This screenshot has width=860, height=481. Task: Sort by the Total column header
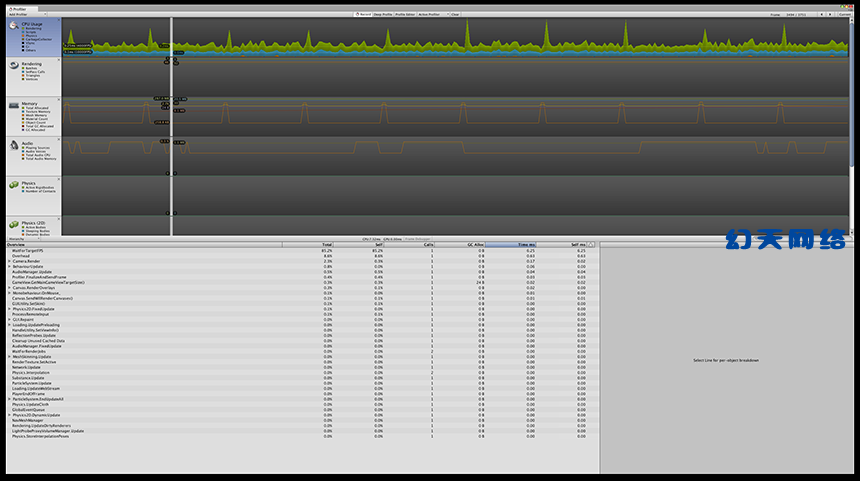[x=308, y=245]
